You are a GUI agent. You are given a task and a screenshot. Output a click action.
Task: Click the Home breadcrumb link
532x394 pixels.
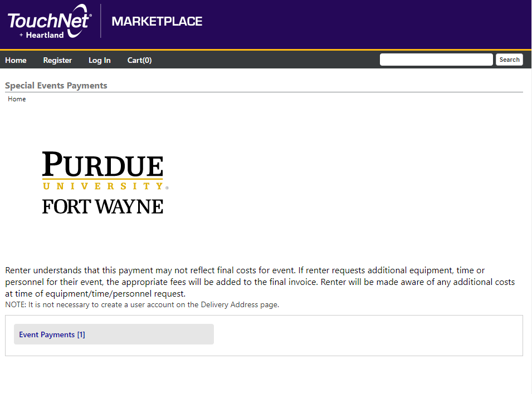[17, 99]
